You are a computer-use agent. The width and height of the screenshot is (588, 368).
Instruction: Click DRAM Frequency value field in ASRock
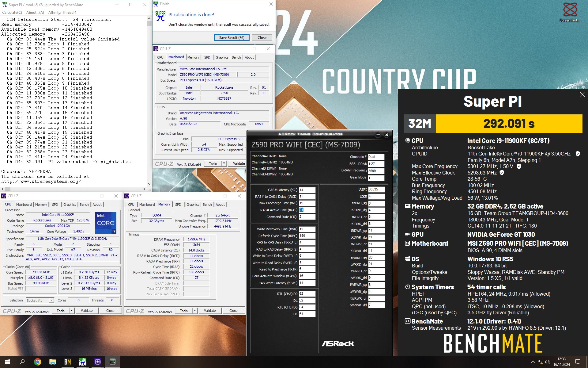click(x=376, y=171)
